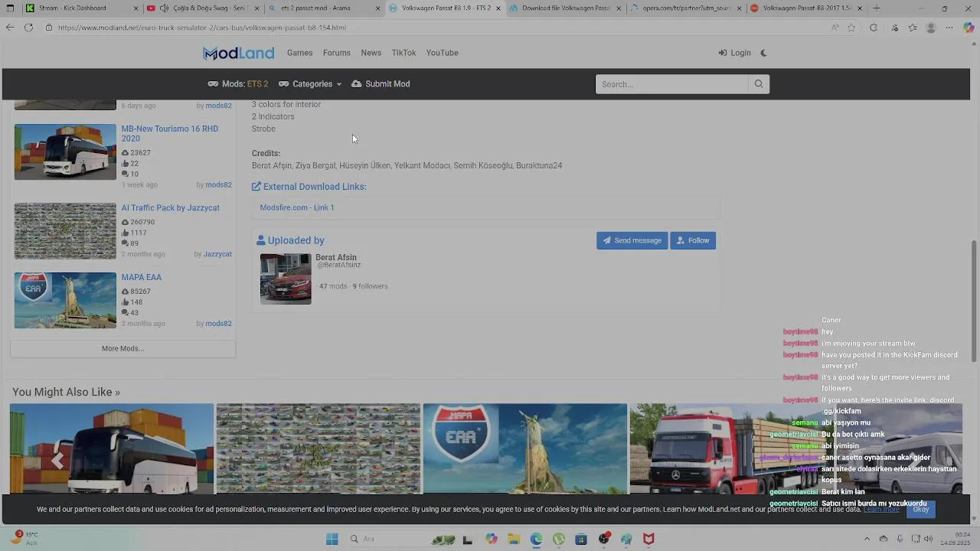The width and height of the screenshot is (980, 551).
Task: Click Mods: ETS 2 selector
Action: pyautogui.click(x=238, y=84)
